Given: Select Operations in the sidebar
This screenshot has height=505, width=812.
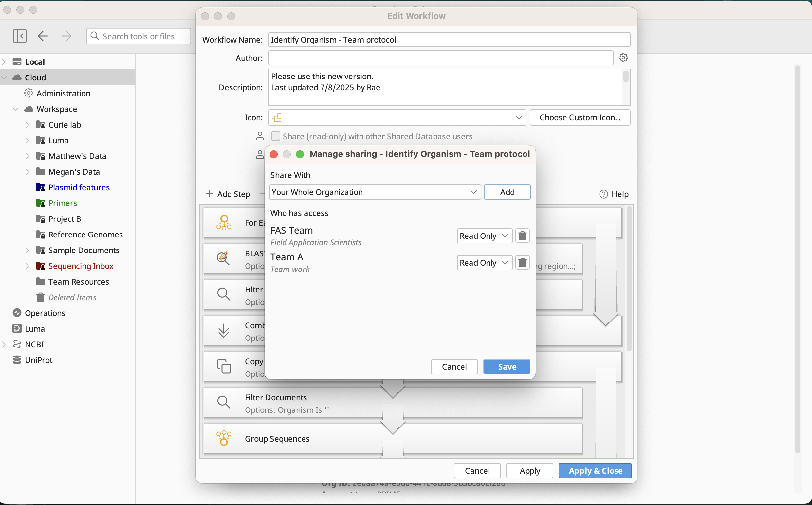Looking at the screenshot, I should click(x=45, y=313).
